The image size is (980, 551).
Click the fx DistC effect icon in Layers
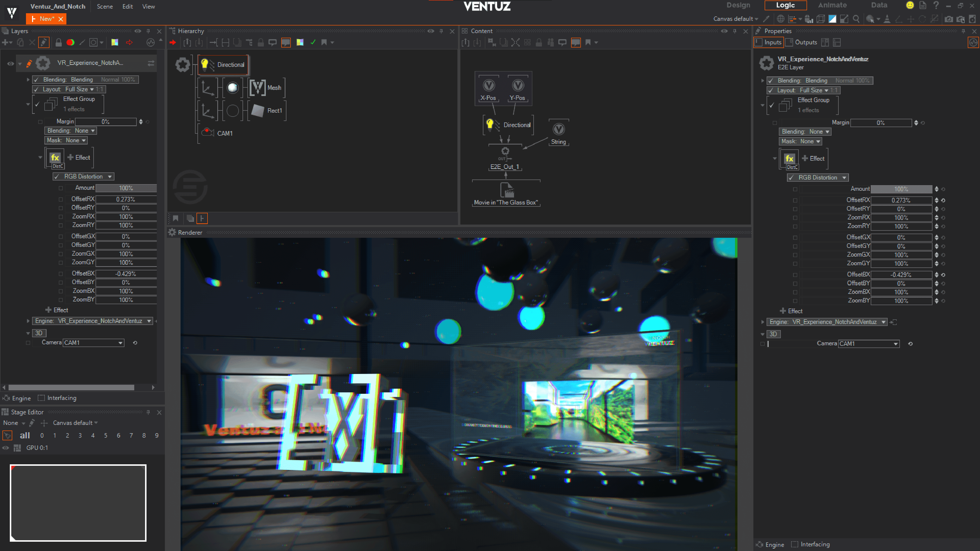[55, 158]
